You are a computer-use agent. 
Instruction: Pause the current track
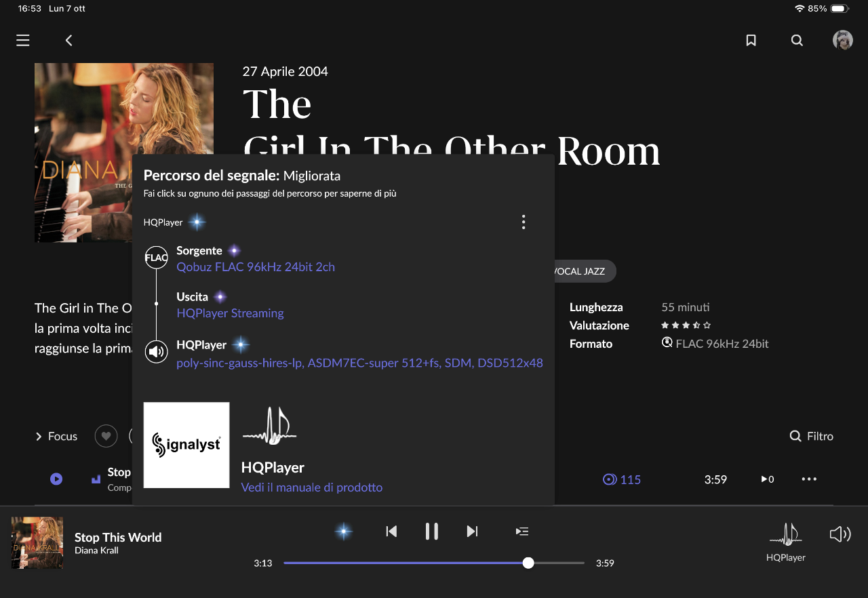[432, 532]
